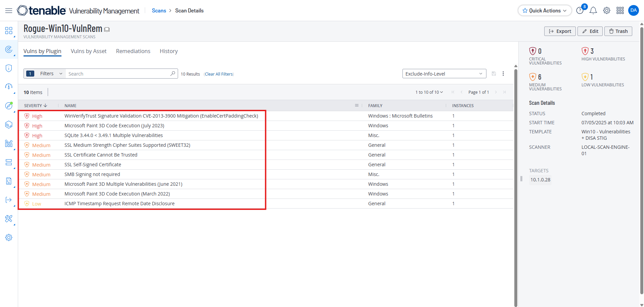Click the DA user avatar
Image resolution: width=644 pixels, height=307 pixels.
tap(634, 10)
